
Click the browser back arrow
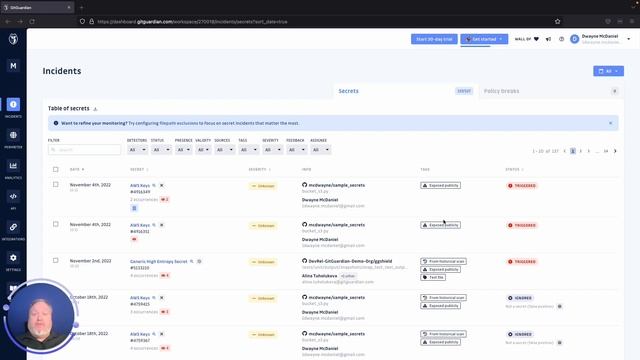(8, 21)
